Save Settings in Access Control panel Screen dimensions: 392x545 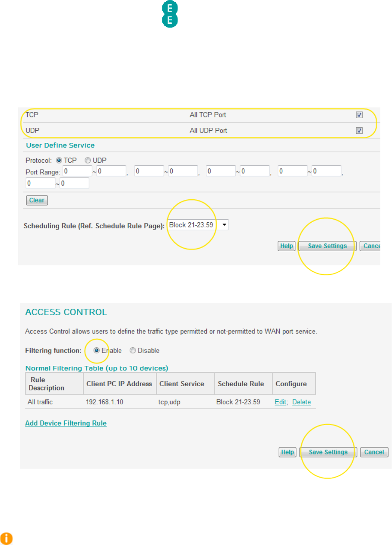point(329,452)
